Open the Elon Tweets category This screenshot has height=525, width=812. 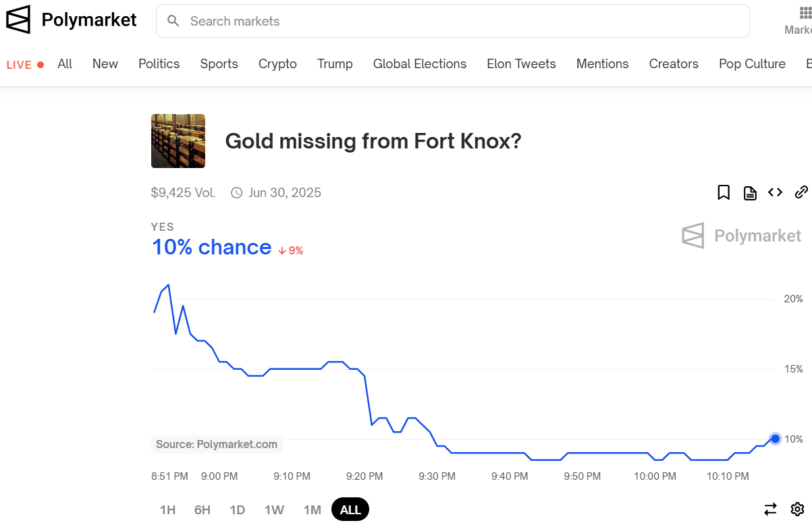[x=521, y=64]
